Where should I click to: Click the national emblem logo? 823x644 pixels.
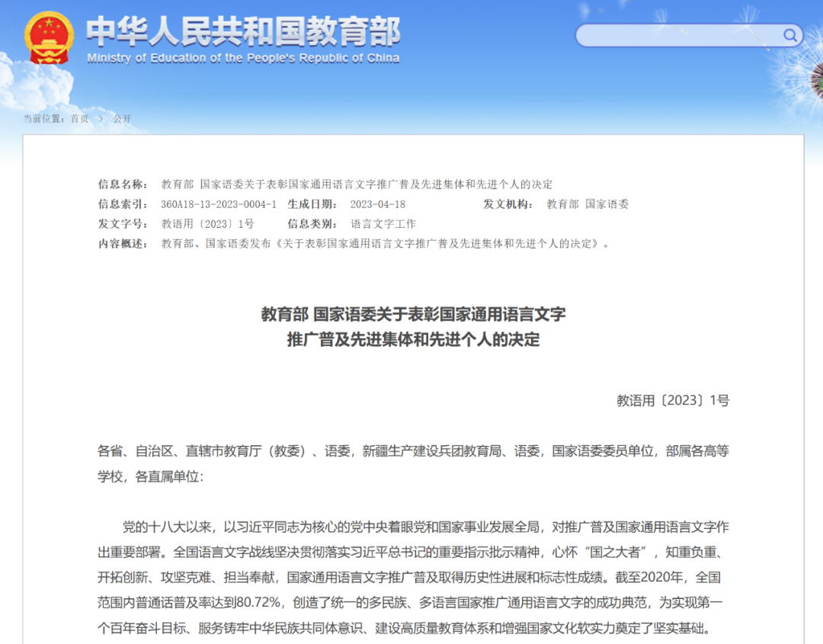pyautogui.click(x=48, y=38)
